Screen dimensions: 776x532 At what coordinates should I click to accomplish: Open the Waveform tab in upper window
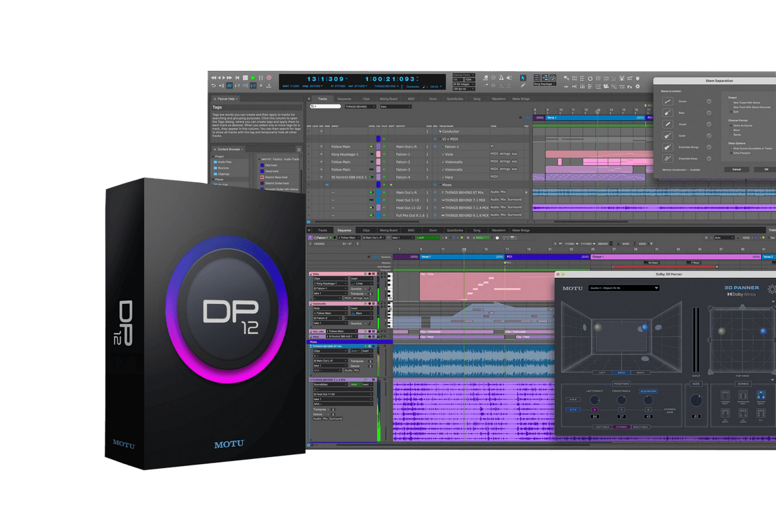click(499, 99)
